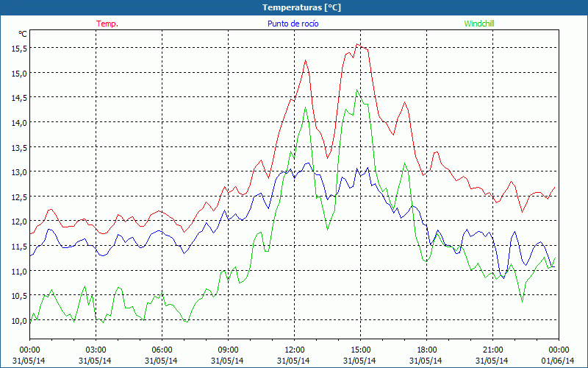Click the °C unit label on the axis
The image size is (588, 368).
click(x=23, y=34)
